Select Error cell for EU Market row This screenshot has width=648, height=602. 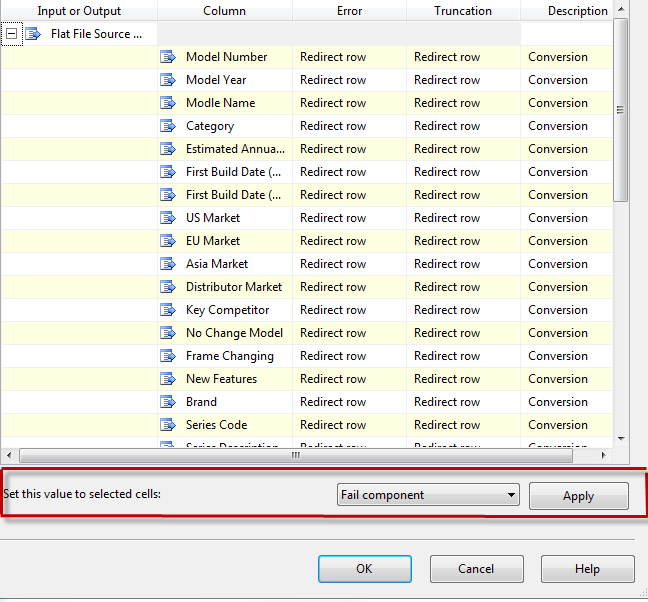click(349, 241)
